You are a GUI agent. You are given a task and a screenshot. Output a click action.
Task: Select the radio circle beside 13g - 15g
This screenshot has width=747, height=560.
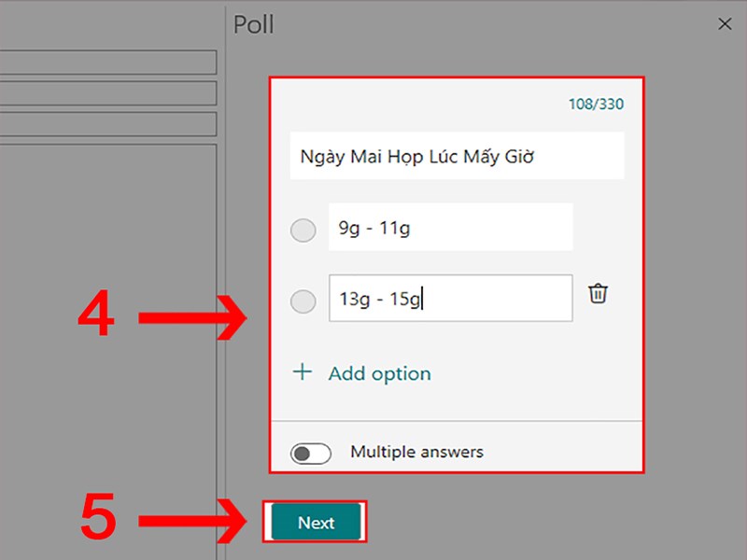(x=303, y=301)
